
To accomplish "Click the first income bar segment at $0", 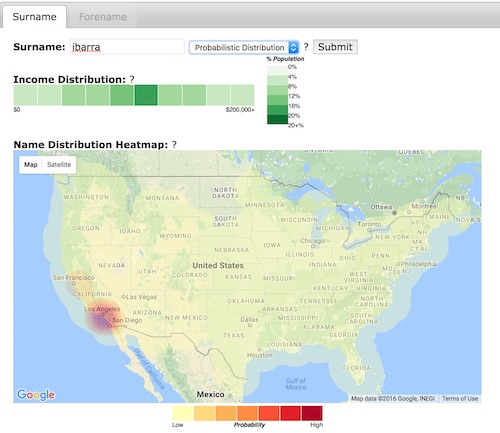I will pyautogui.click(x=25, y=95).
